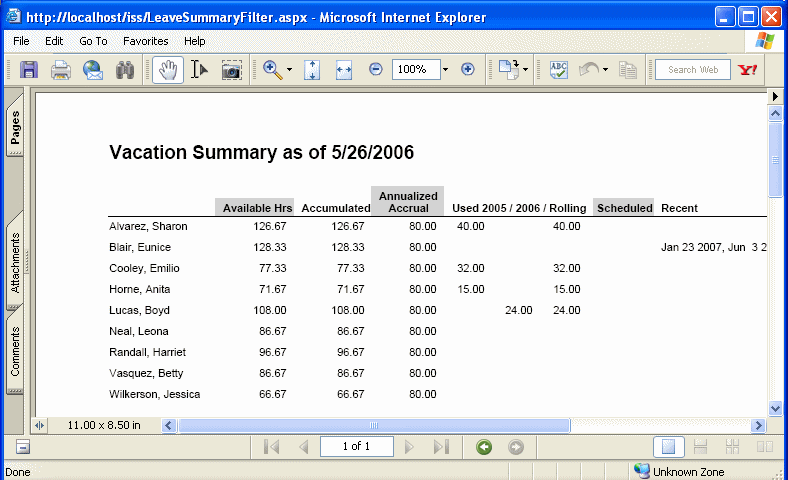The height and width of the screenshot is (480, 788).
Task: Click the Fit Width icon
Action: (x=344, y=70)
